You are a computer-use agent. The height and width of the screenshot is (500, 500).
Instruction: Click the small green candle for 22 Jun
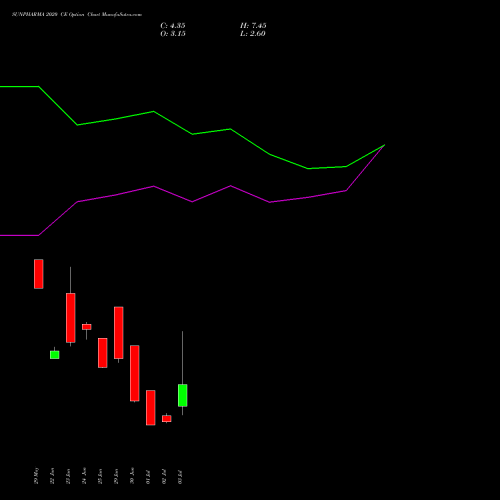[55, 355]
